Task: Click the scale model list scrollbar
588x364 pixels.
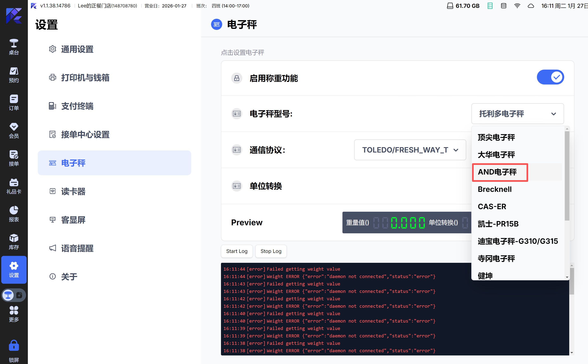Action: point(567,176)
